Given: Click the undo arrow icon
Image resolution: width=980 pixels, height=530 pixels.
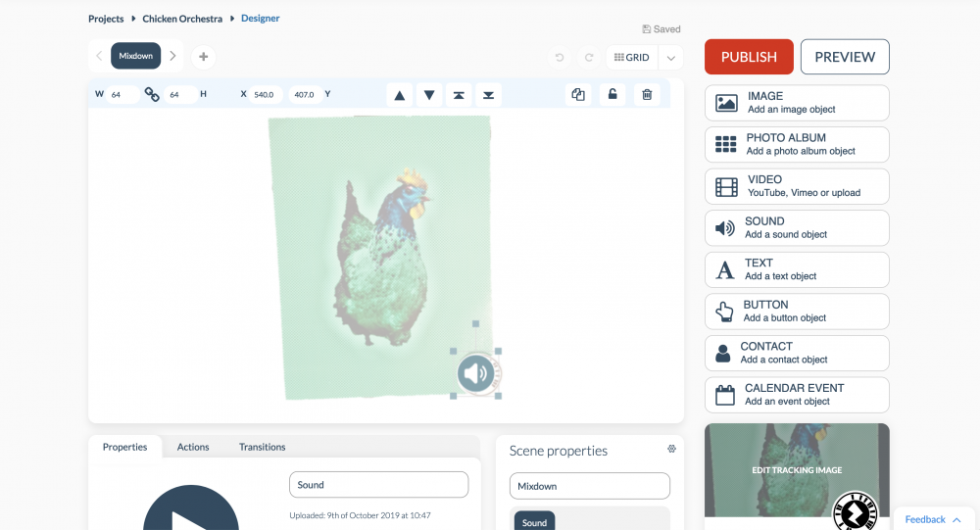Looking at the screenshot, I should tap(560, 57).
